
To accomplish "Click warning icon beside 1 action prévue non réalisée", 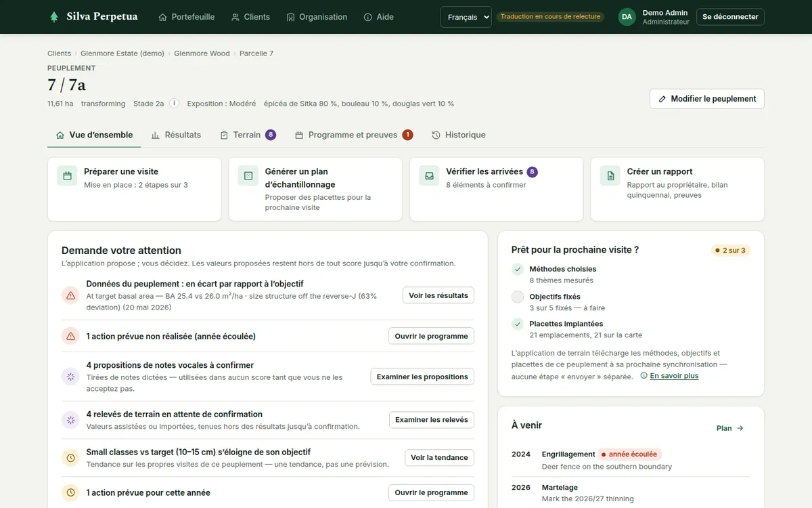I will pos(70,336).
